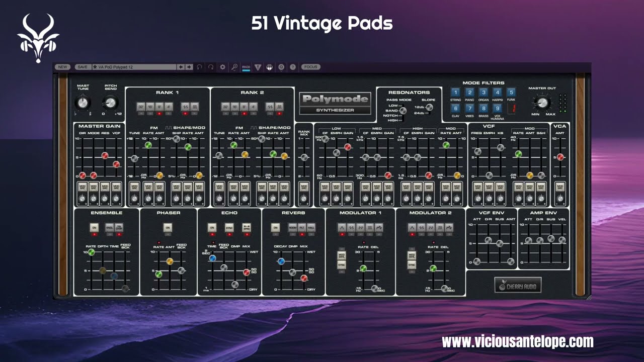Click the Rank Mix slider handle

tap(304, 157)
